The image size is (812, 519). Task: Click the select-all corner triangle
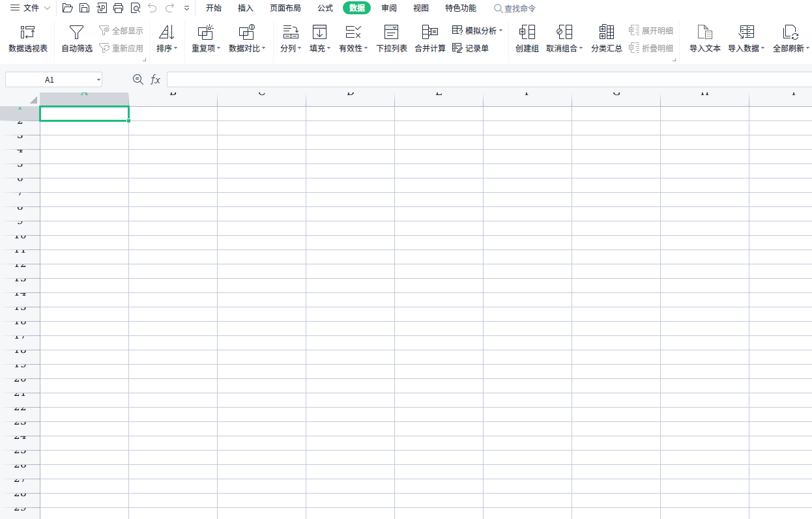click(x=33, y=100)
